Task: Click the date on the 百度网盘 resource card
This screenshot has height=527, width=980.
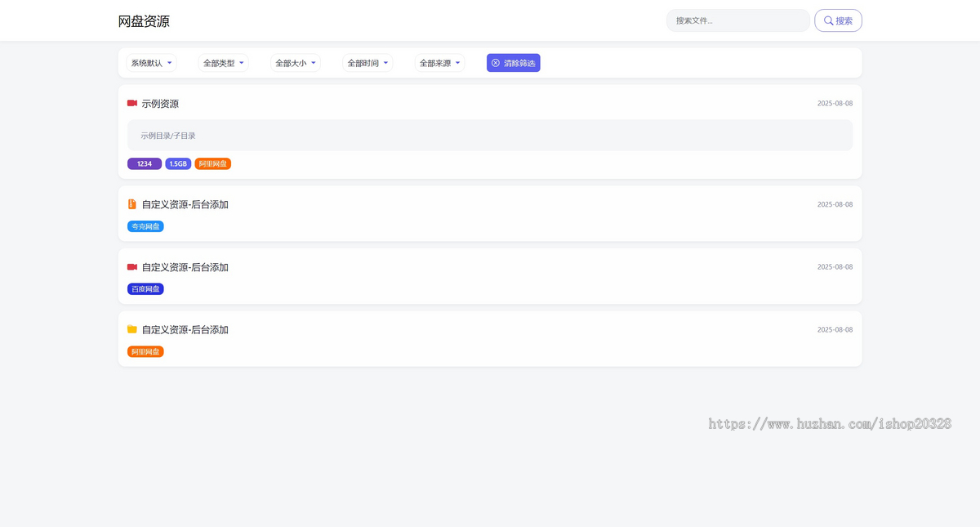Action: 835,267
